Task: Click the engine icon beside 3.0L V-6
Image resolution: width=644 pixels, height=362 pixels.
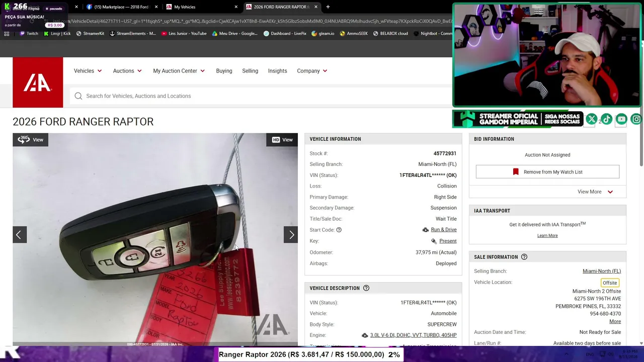Action: point(365,335)
